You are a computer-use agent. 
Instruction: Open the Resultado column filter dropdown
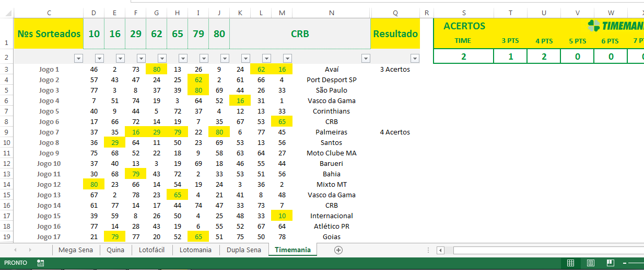(x=415, y=59)
